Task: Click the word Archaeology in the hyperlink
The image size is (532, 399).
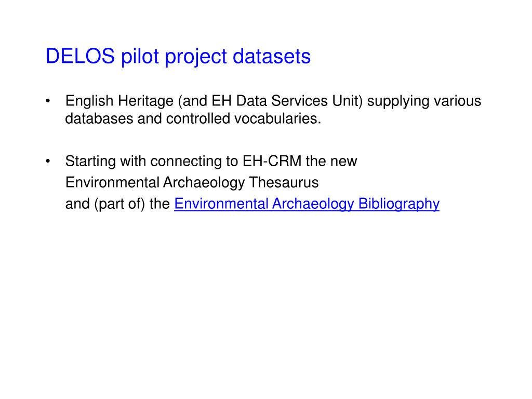Action: click(x=313, y=204)
